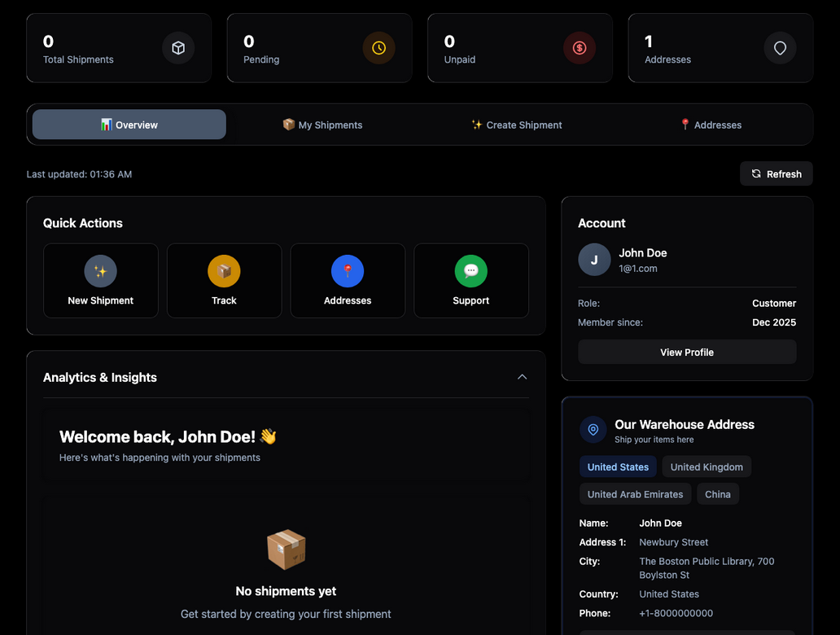Click the View Profile button
This screenshot has width=840, height=635.
687,353
